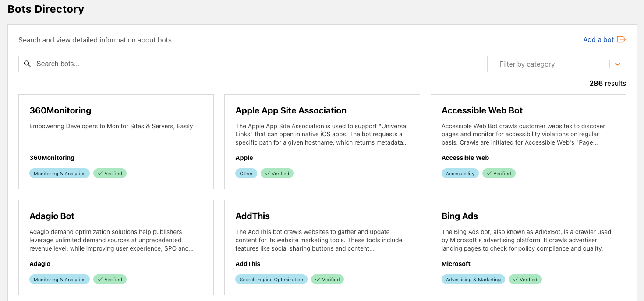Click the AddThis operator name below description
Image resolution: width=644 pixels, height=301 pixels.
tap(248, 264)
